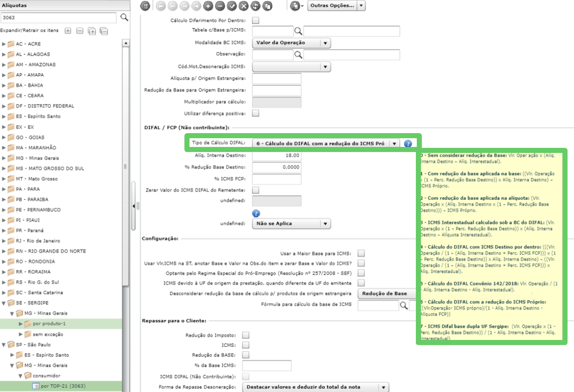Duplicate record with copy icon
The image size is (574, 392).
(x=267, y=6)
